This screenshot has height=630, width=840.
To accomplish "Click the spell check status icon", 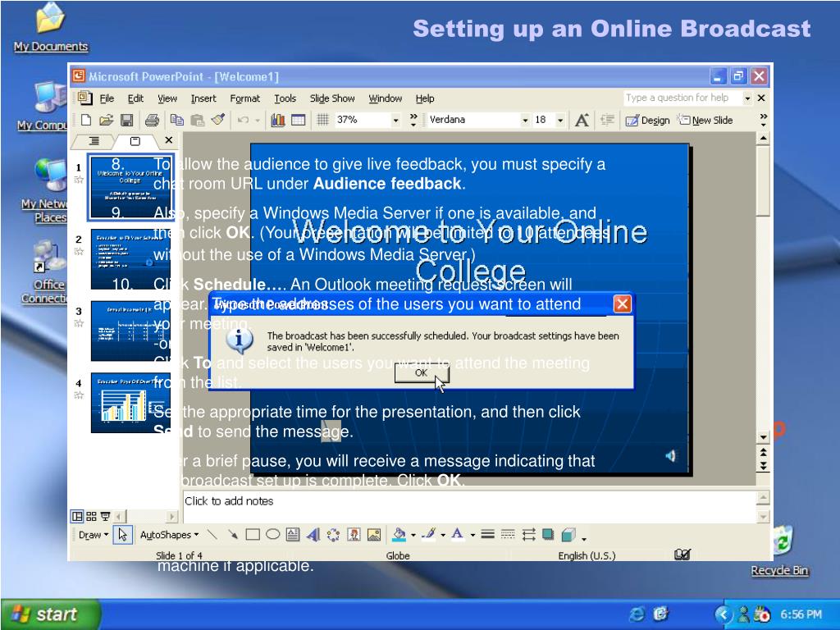I will click(x=682, y=555).
